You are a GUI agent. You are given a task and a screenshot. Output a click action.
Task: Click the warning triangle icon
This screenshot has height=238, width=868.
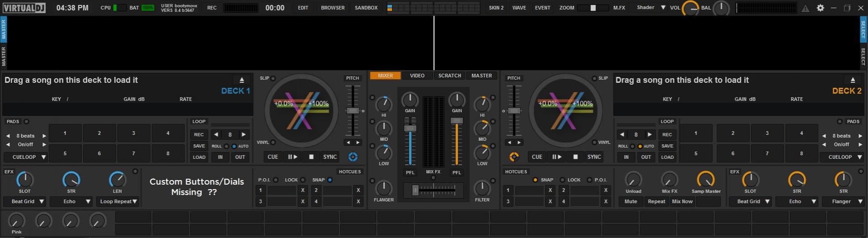[806, 8]
